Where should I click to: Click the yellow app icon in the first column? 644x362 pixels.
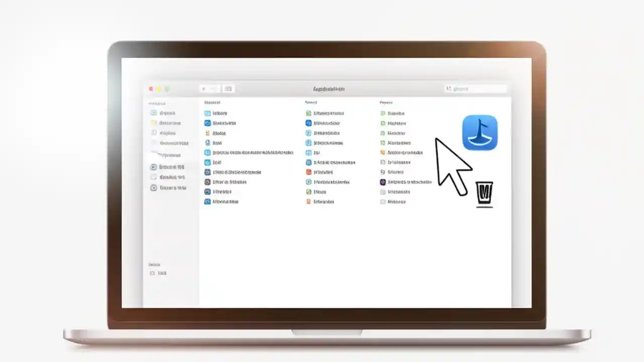pos(207,133)
